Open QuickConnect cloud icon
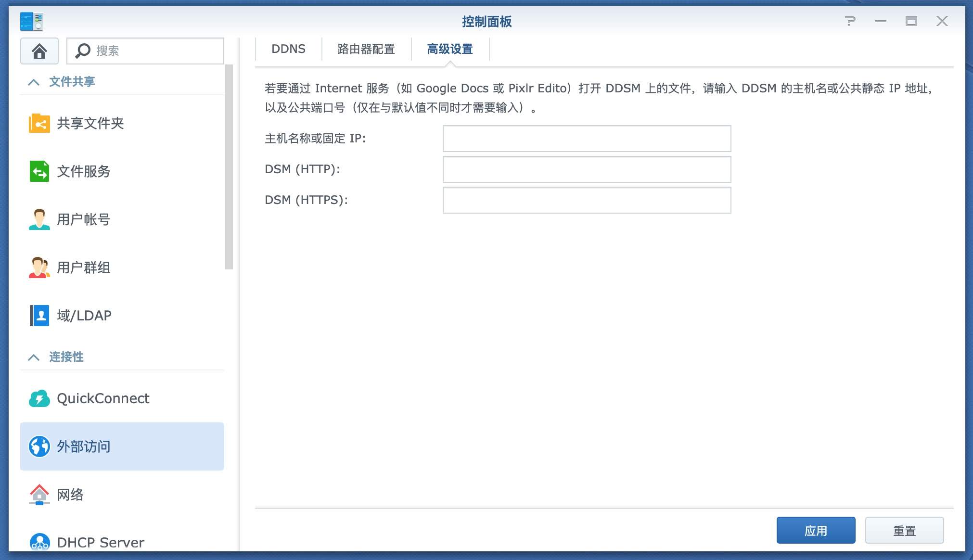Image resolution: width=973 pixels, height=560 pixels. 39,398
